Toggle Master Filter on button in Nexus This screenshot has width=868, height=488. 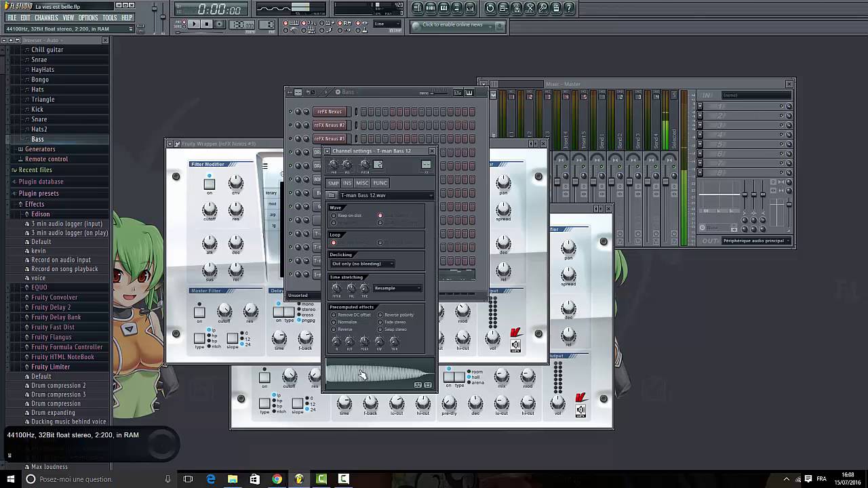pos(199,312)
